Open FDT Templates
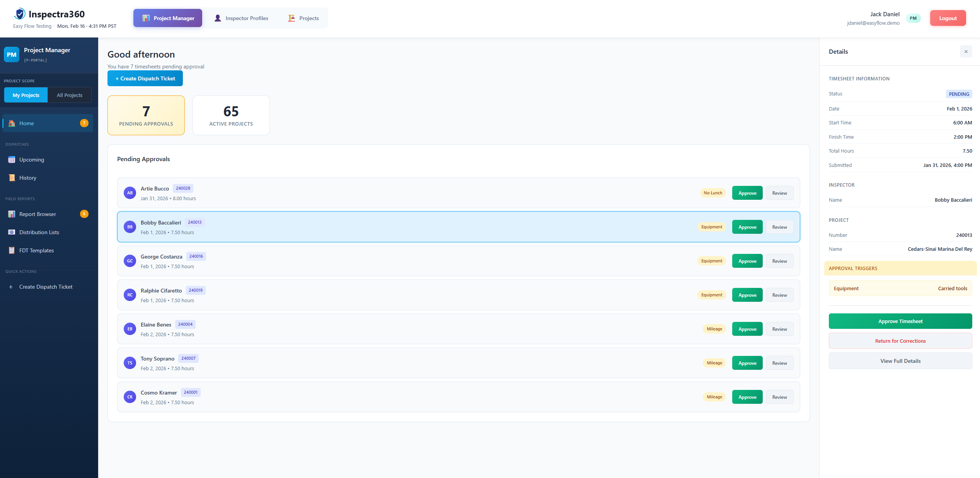Image resolution: width=980 pixels, height=478 pixels. click(x=36, y=250)
